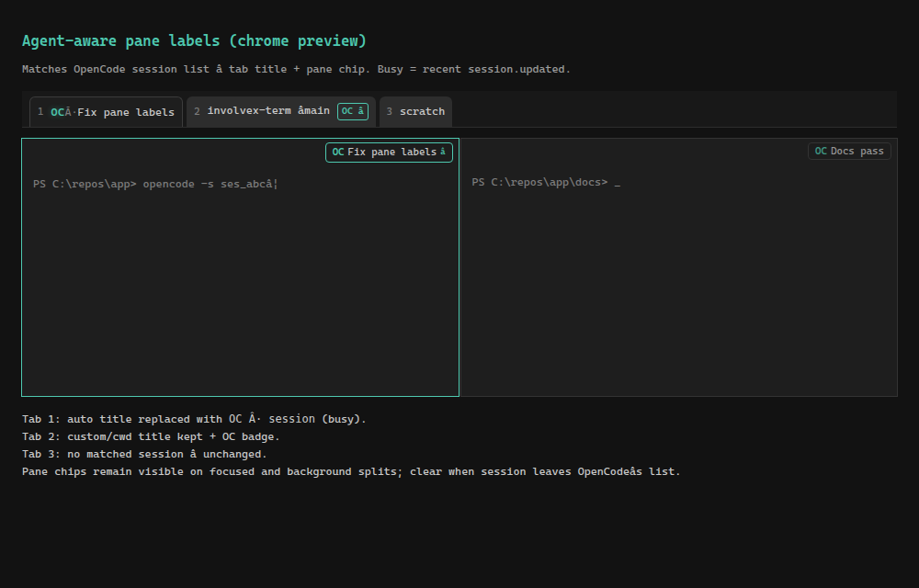Click the OC badge in tab 2
919x588 pixels.
(x=353, y=111)
